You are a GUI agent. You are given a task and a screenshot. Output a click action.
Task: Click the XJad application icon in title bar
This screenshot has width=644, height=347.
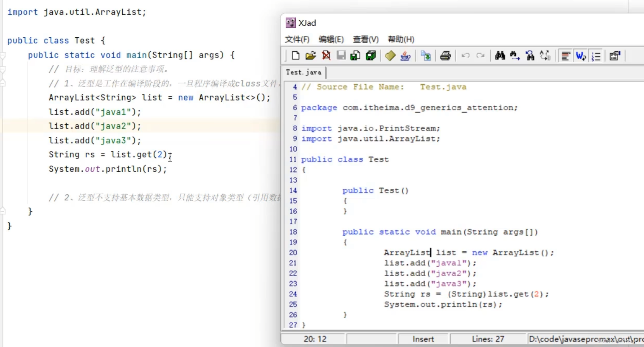point(291,23)
